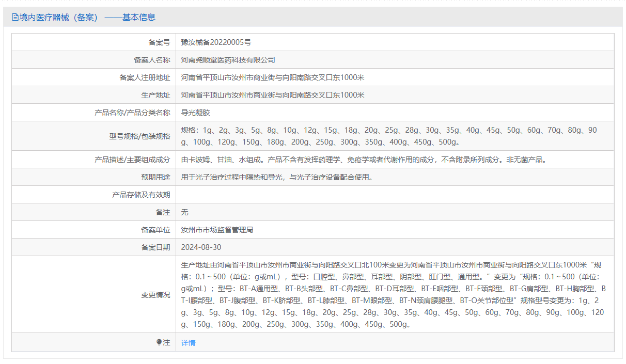Image resolution: width=626 pixels, height=364 pixels.
Task: Click the header title 境内医疗器械（备案）——基本信息
Action: point(87,17)
